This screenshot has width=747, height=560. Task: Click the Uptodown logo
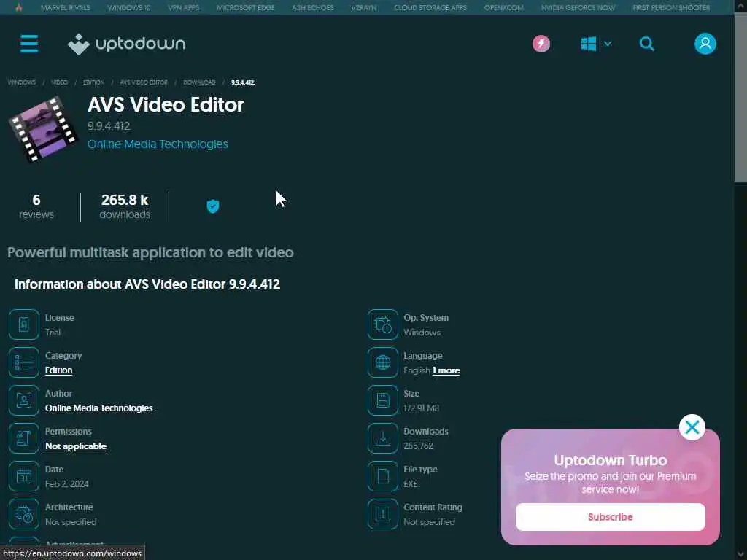[x=127, y=44]
